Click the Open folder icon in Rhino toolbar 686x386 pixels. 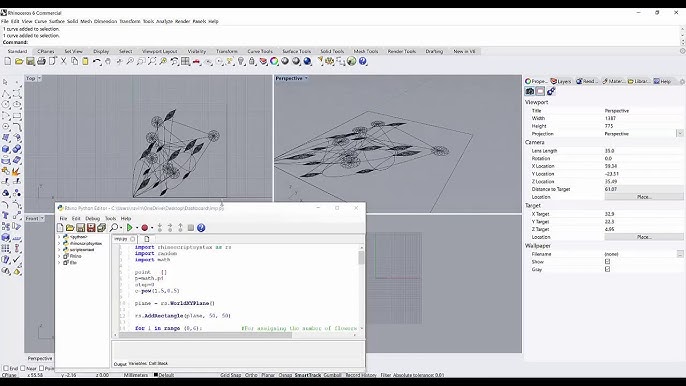[x=19, y=61]
